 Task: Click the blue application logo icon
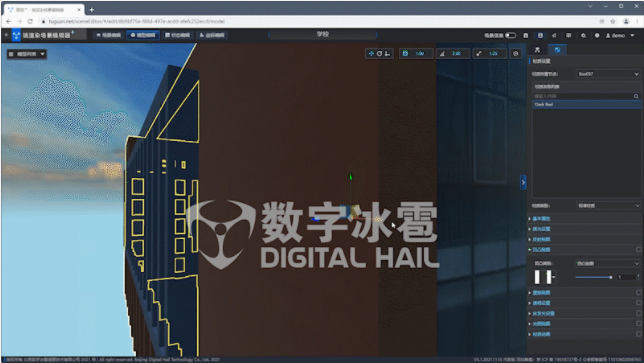(x=16, y=35)
